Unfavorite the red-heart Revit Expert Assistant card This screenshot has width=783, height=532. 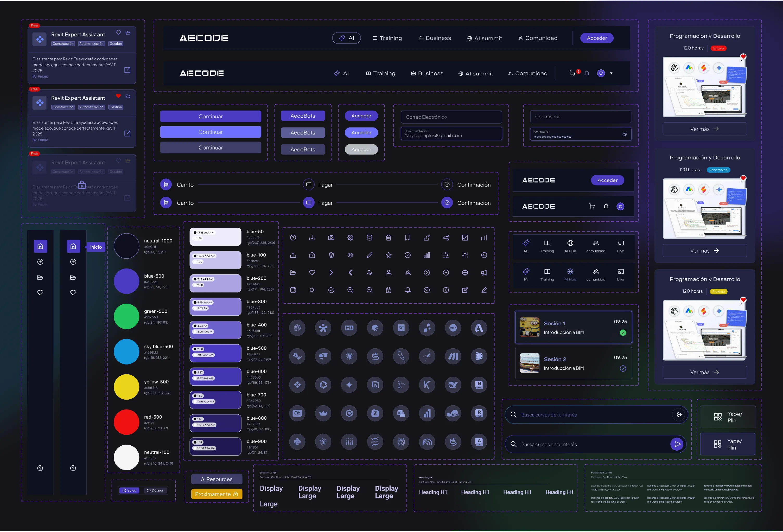pos(118,96)
